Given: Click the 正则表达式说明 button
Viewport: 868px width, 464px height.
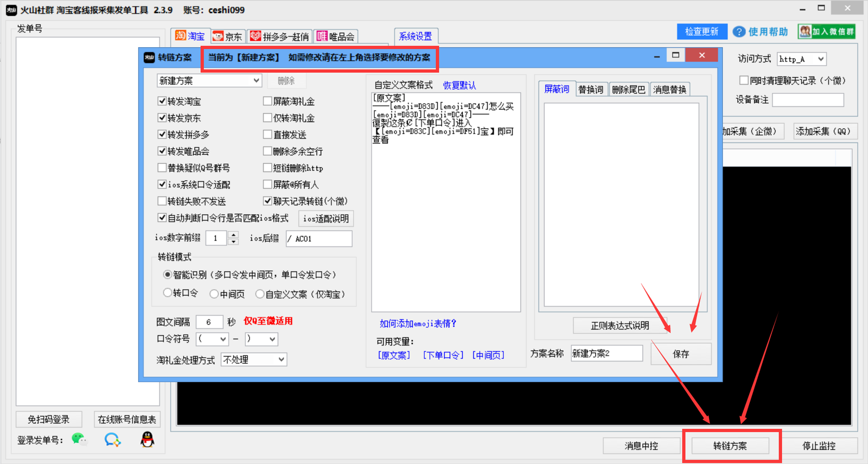Looking at the screenshot, I should click(x=620, y=326).
